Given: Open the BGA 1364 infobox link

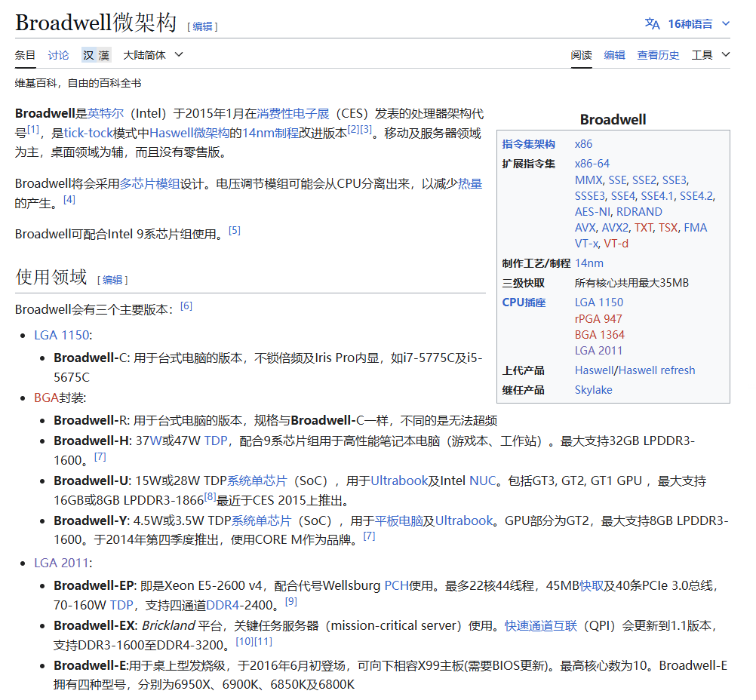Looking at the screenshot, I should coord(599,335).
